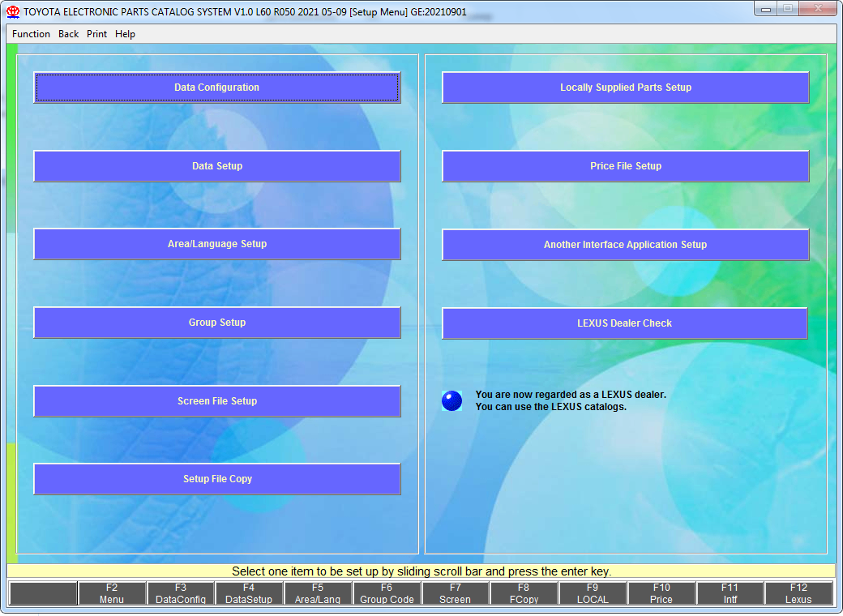The width and height of the screenshot is (843, 616).
Task: Run LEXUS Dealer Check
Action: 625,323
